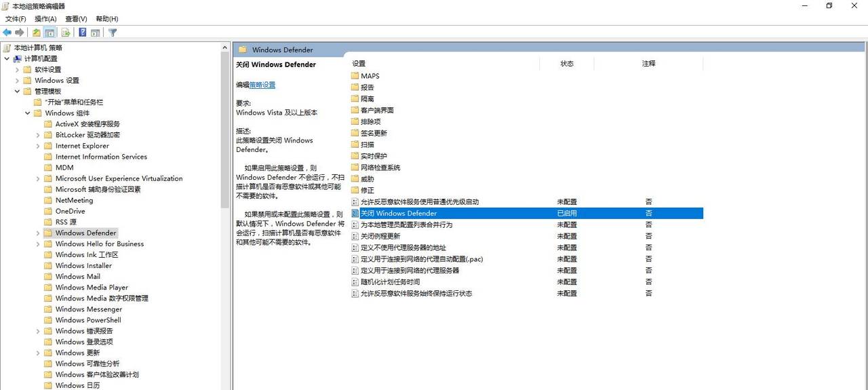Expand the Windows 设置 tree node
Viewport: 868px width, 390px height.
coord(18,81)
